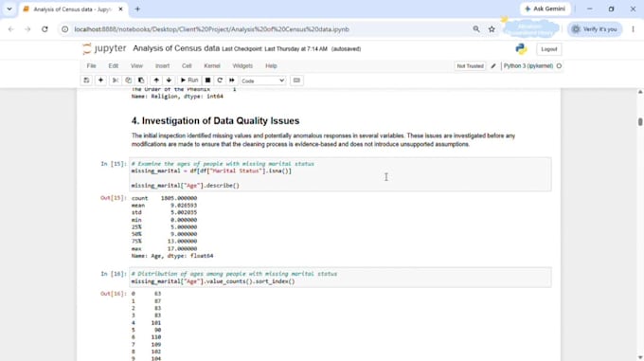Open the Insert menu
The height and width of the screenshot is (361, 644).
(162, 66)
